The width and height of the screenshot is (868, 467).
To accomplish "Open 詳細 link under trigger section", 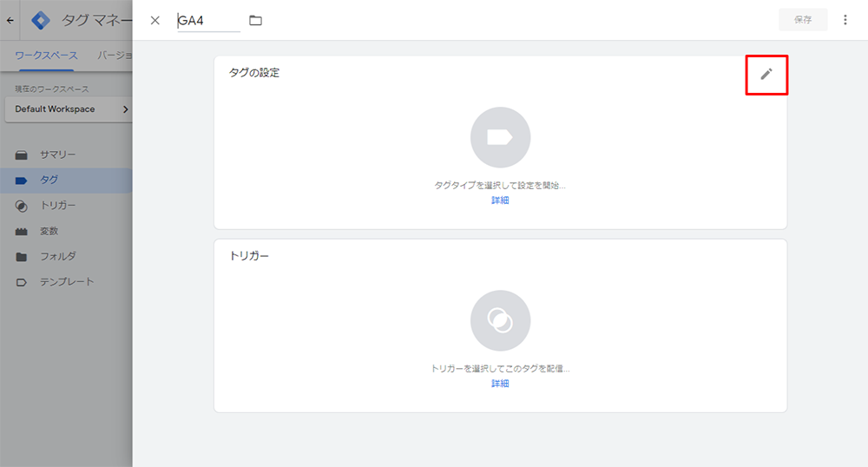I will coord(500,384).
